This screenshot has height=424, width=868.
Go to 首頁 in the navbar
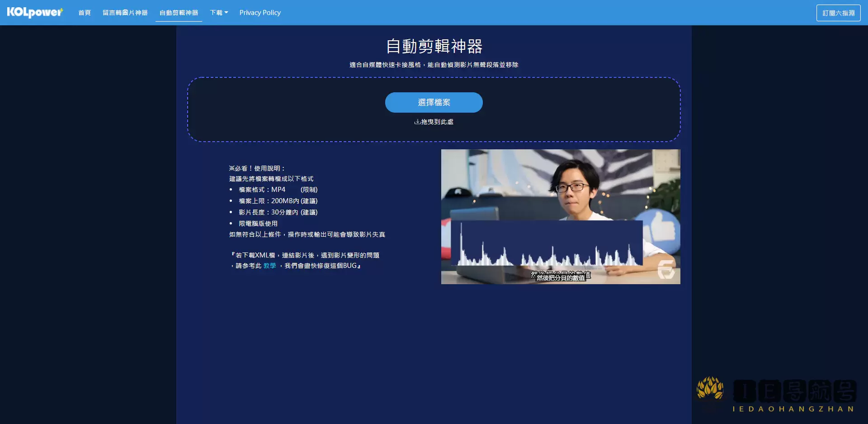(x=85, y=13)
